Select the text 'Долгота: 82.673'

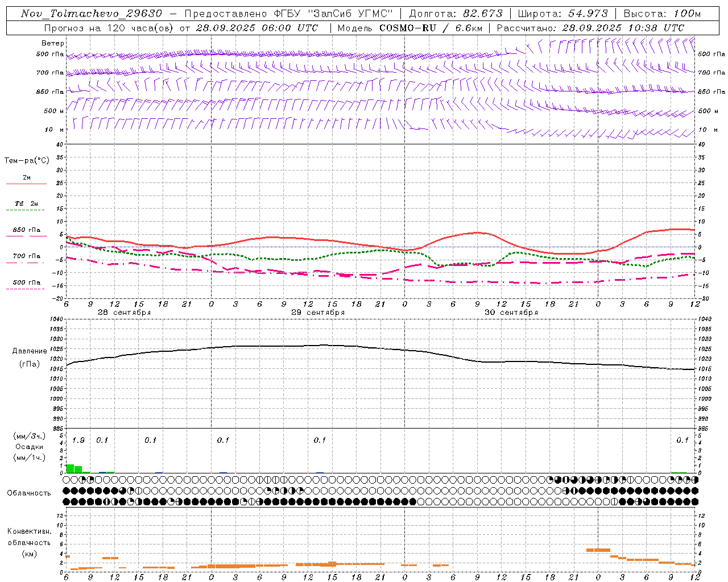pos(456,14)
